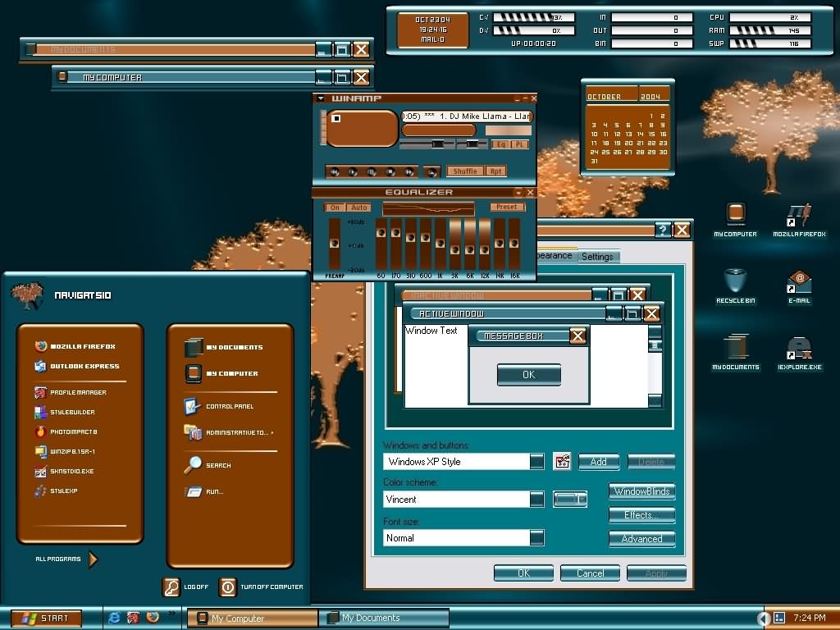Open E-mail desktop shortcut
840x630 pixels.
coord(799,286)
